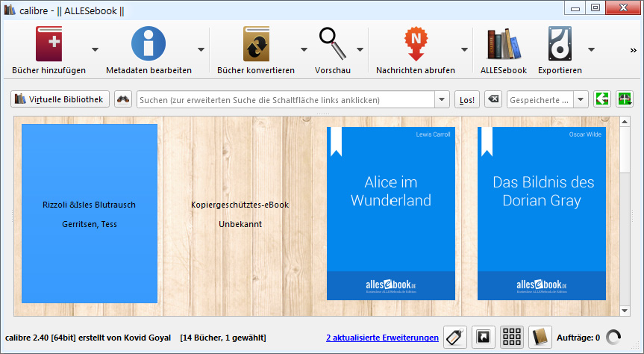Click the Vorschau magnifying glass icon
The height and width of the screenshot is (354, 644).
[333, 43]
